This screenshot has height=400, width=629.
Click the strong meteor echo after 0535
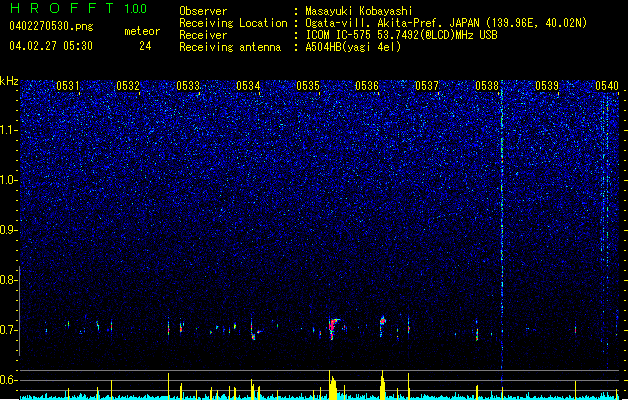[333, 327]
